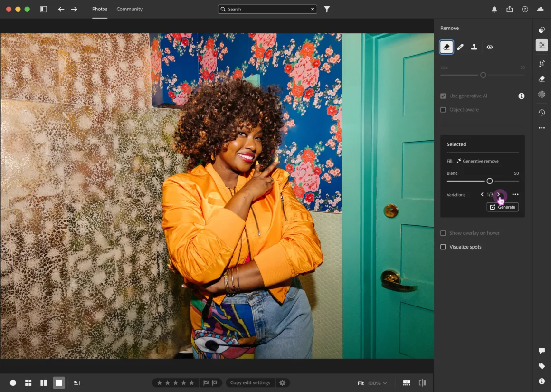Rate the photo one star

pyautogui.click(x=160, y=383)
